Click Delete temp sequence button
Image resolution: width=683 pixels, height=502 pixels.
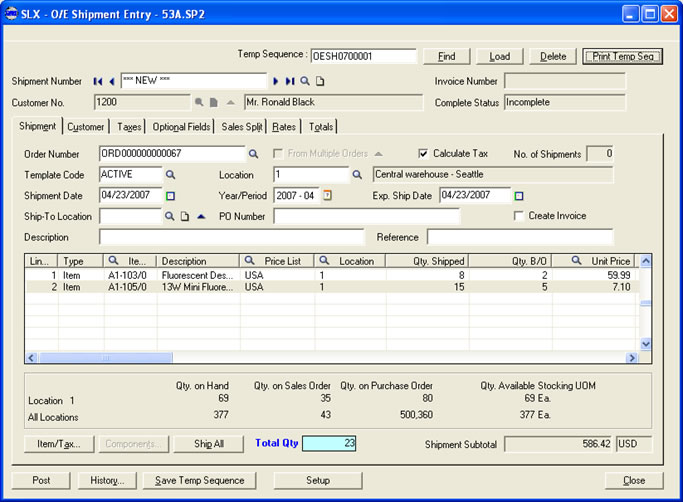coord(553,57)
